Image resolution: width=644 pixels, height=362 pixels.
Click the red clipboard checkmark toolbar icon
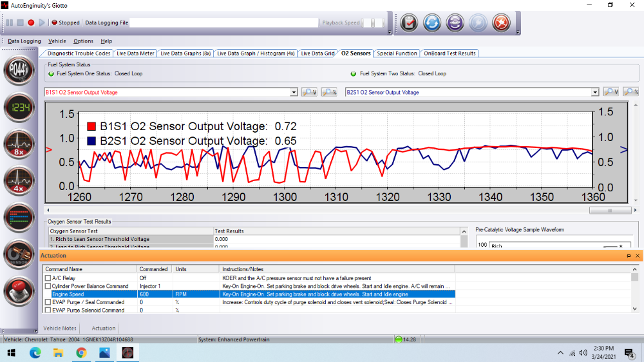[x=408, y=23]
